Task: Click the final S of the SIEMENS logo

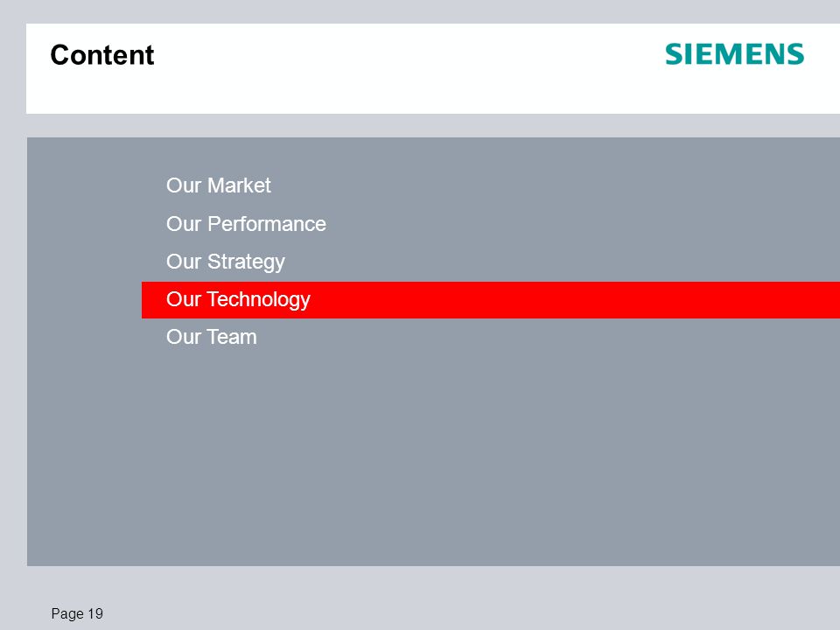Action: coord(795,54)
